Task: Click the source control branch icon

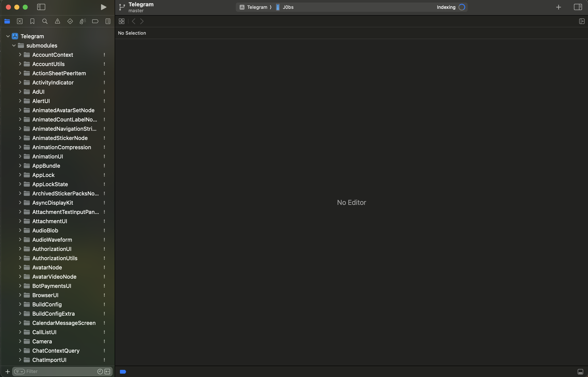Action: point(122,7)
